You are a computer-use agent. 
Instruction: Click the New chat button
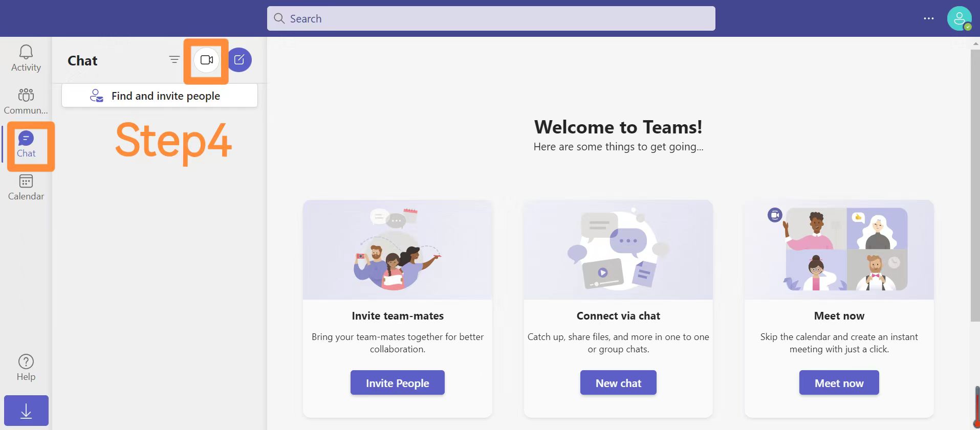click(x=618, y=383)
